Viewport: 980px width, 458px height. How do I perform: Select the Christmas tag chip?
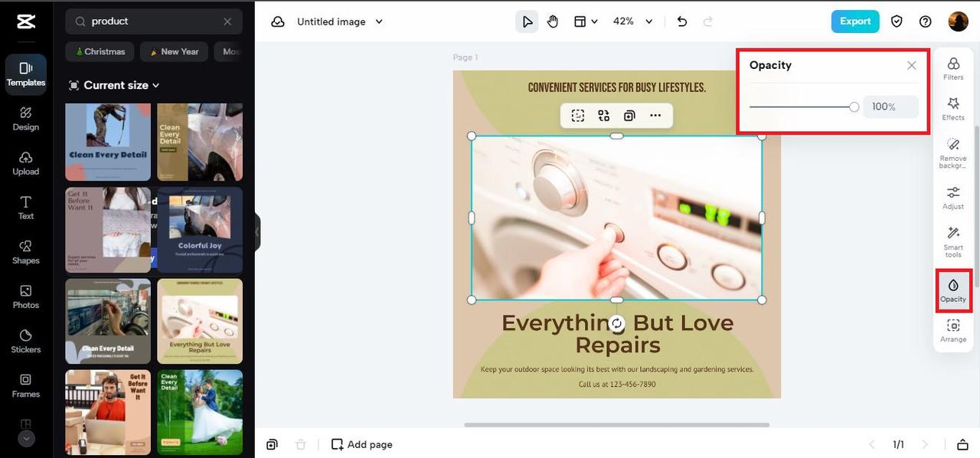coord(100,51)
